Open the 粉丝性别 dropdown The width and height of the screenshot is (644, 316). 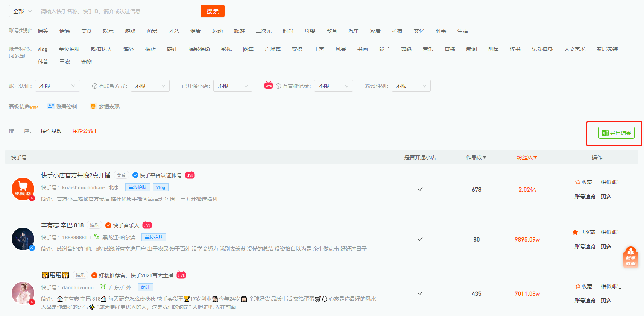(411, 86)
